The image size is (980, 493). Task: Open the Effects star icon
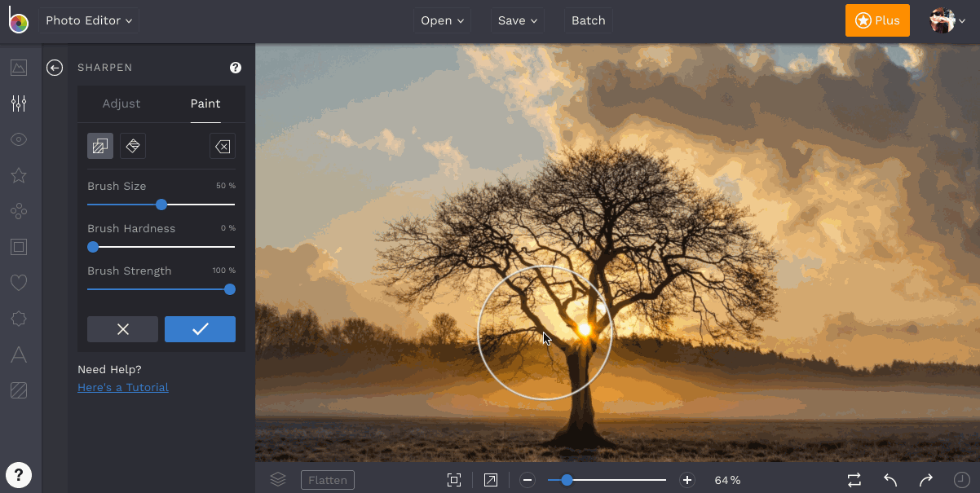(19, 175)
